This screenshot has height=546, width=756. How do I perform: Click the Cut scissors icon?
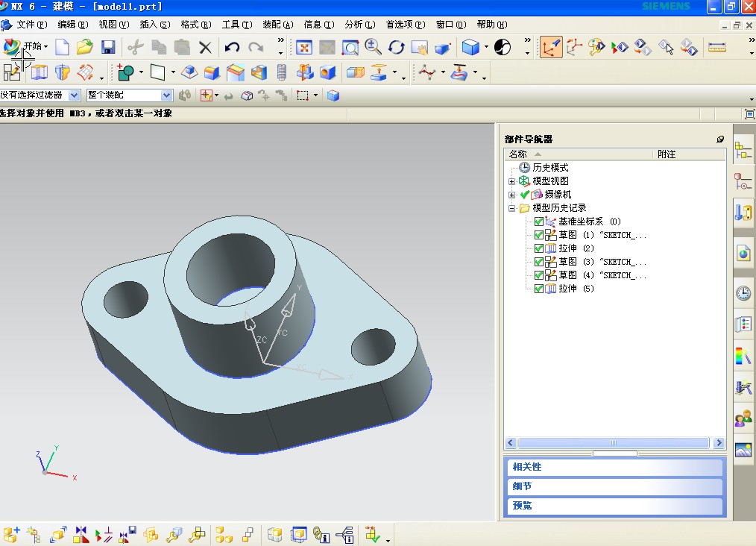point(136,47)
